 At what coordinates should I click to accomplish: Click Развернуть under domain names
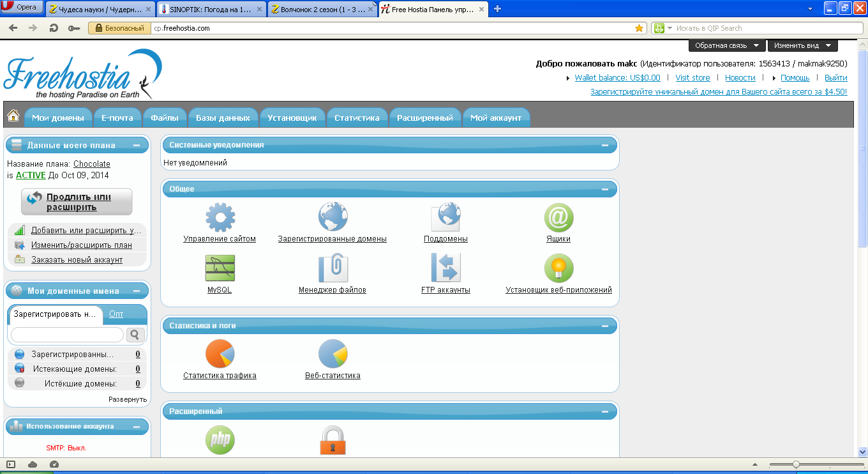[128, 399]
